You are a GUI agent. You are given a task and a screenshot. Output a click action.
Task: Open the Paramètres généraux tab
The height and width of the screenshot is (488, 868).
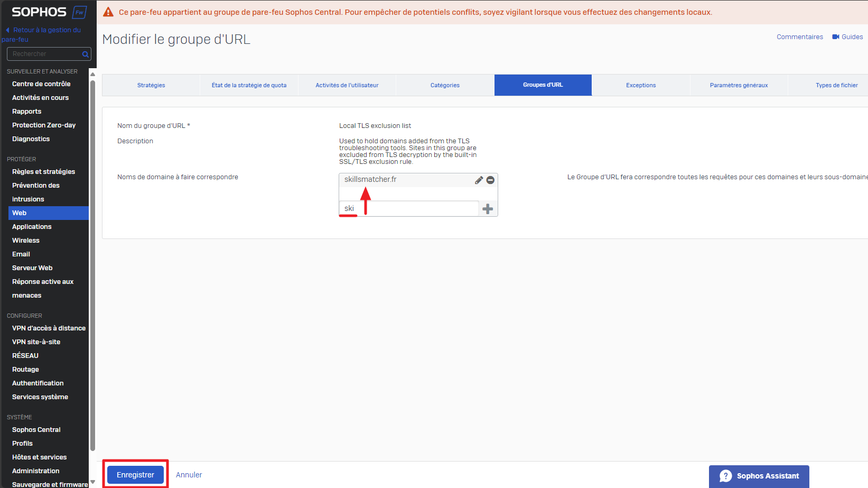(x=739, y=85)
